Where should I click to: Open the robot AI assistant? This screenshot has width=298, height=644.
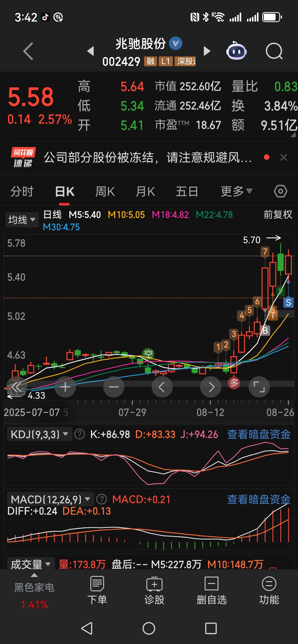pos(236,51)
